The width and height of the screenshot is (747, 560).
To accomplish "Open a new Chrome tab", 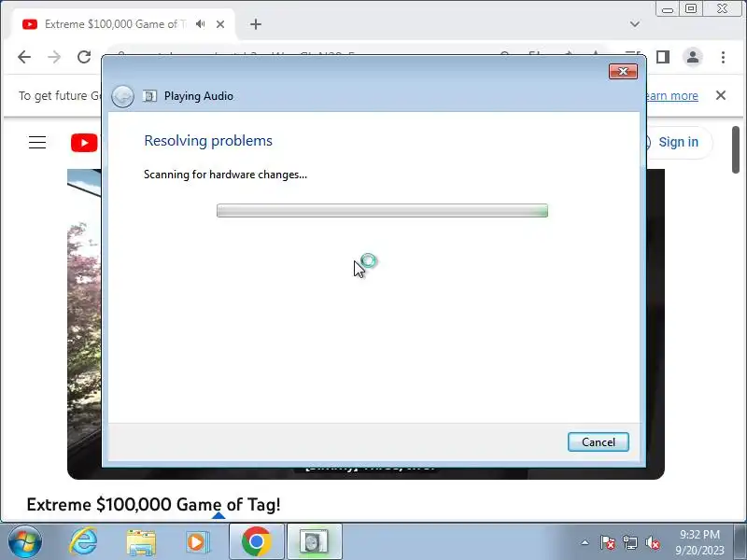I will tap(256, 24).
